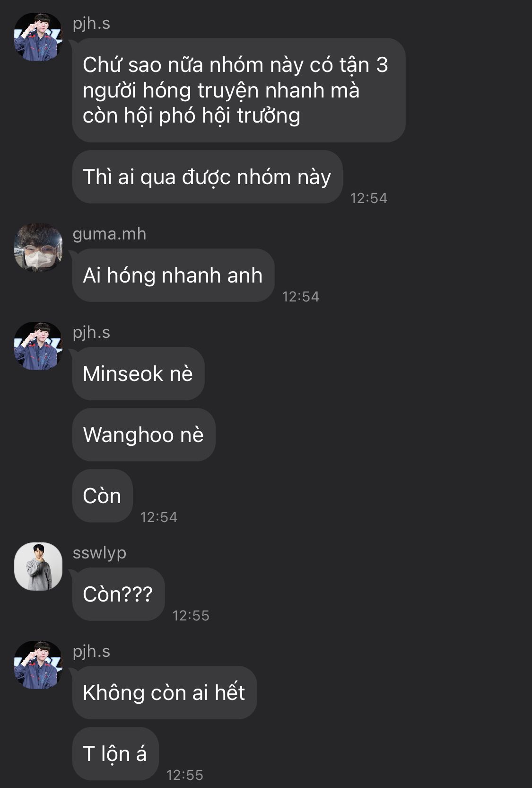This screenshot has width=532, height=788.
Task: Select the "Không còn ai hết" bubble
Action: pos(165,693)
